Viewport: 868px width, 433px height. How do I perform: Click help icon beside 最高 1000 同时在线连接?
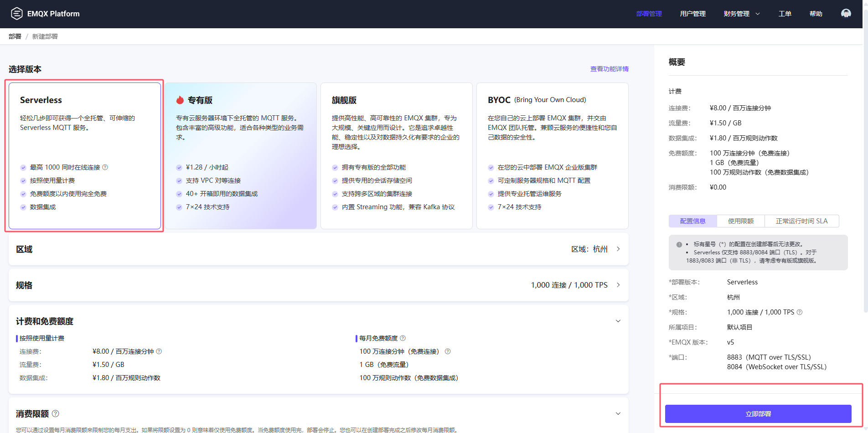point(105,167)
